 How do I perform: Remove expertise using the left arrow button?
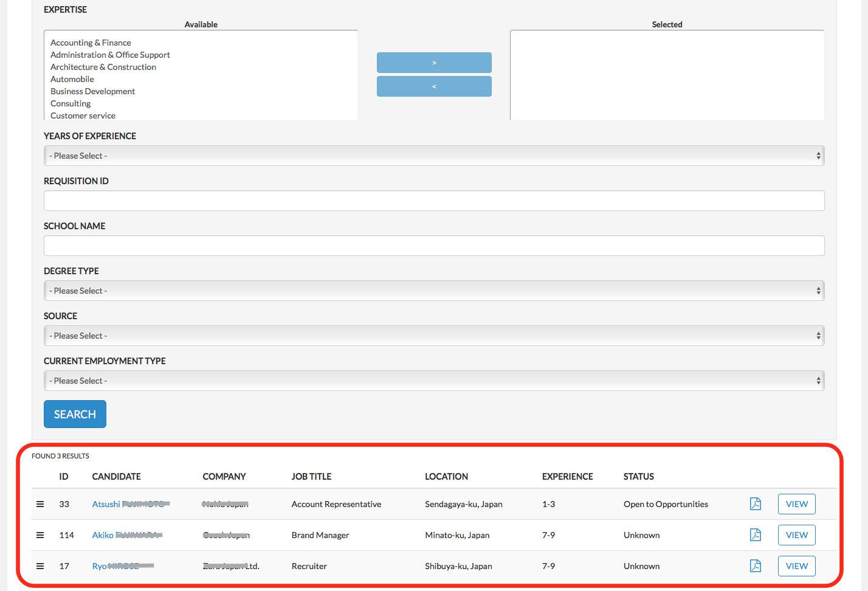click(434, 86)
